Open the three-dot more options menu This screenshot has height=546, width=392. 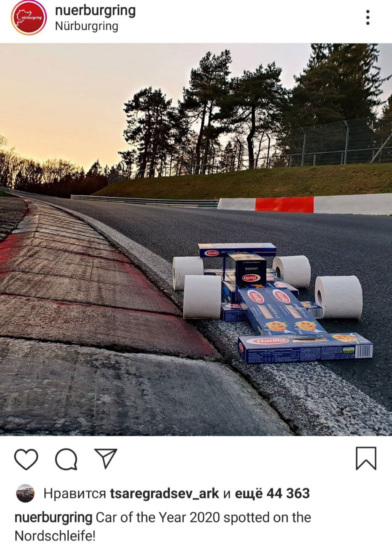click(x=368, y=17)
